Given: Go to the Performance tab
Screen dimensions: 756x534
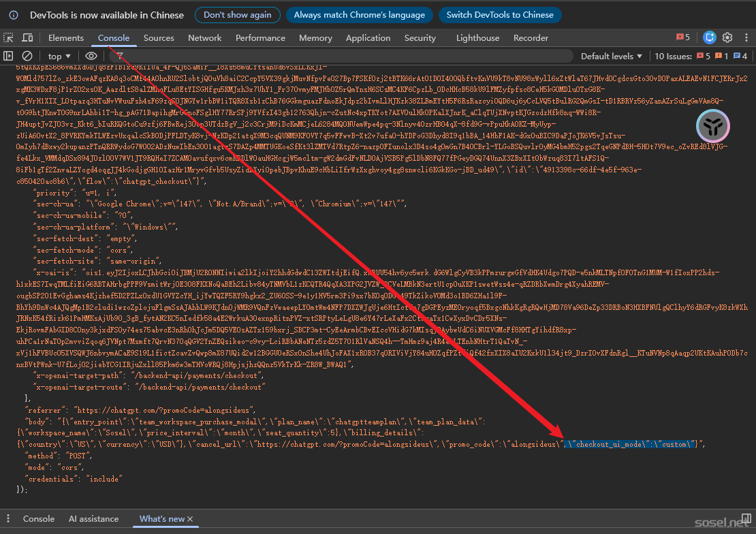Looking at the screenshot, I should [260, 37].
